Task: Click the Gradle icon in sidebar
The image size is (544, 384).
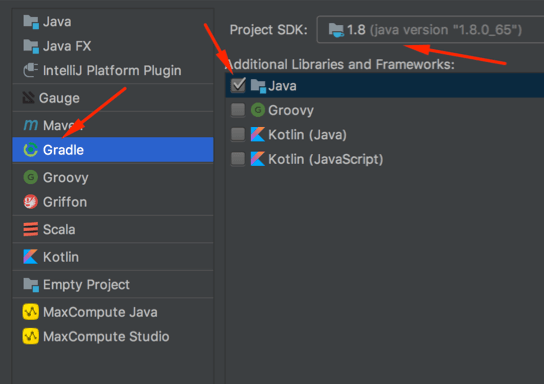Action: click(31, 150)
